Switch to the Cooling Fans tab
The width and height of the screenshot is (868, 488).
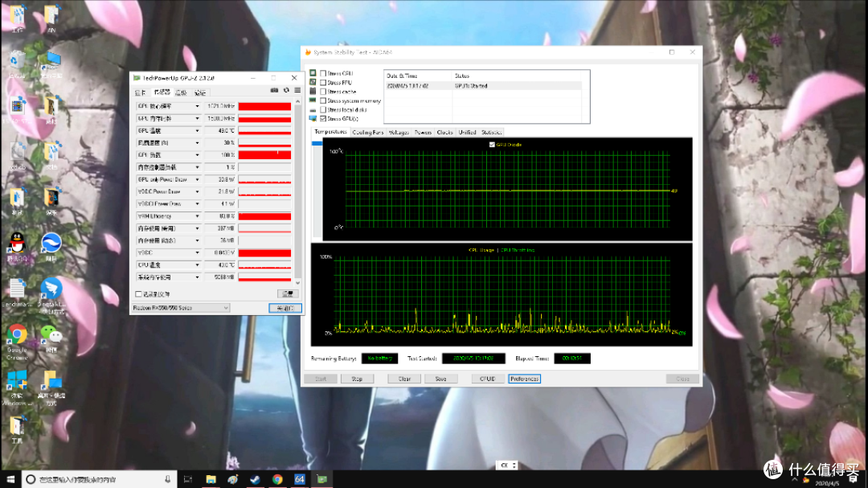(x=367, y=133)
